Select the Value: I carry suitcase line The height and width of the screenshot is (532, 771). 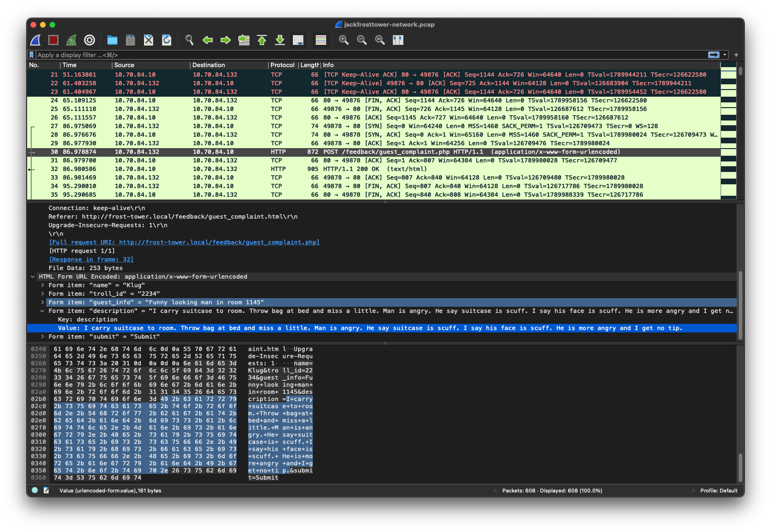pyautogui.click(x=382, y=328)
